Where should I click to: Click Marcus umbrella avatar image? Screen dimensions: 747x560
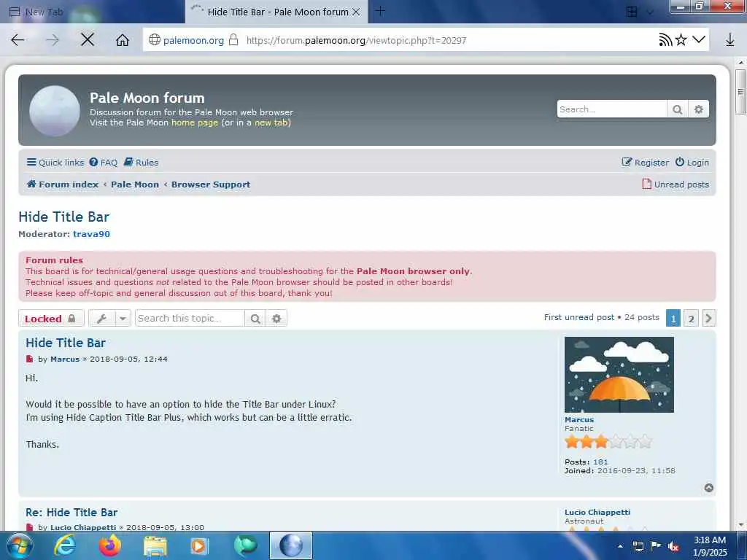tap(619, 375)
